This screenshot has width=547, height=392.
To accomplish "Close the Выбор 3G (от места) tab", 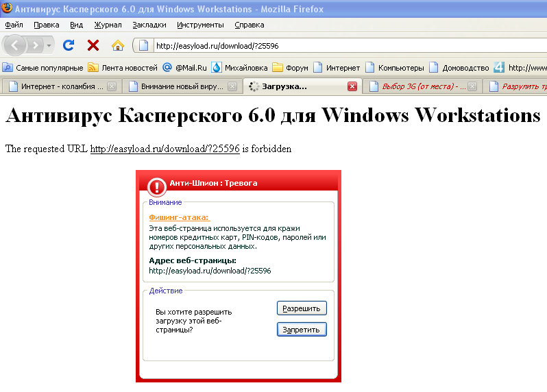I will 472,86.
